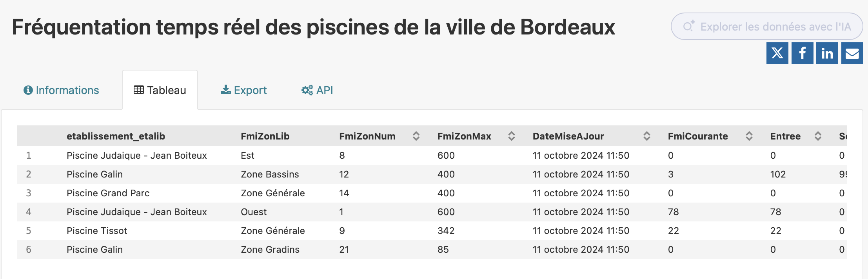This screenshot has height=279, width=868.
Task: Share the dataset on Facebook
Action: (802, 53)
